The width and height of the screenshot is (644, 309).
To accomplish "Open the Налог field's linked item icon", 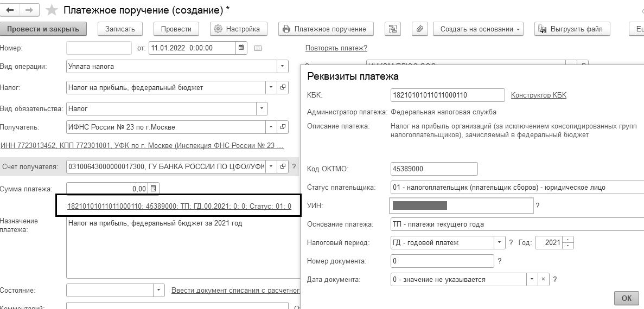I will point(283,87).
